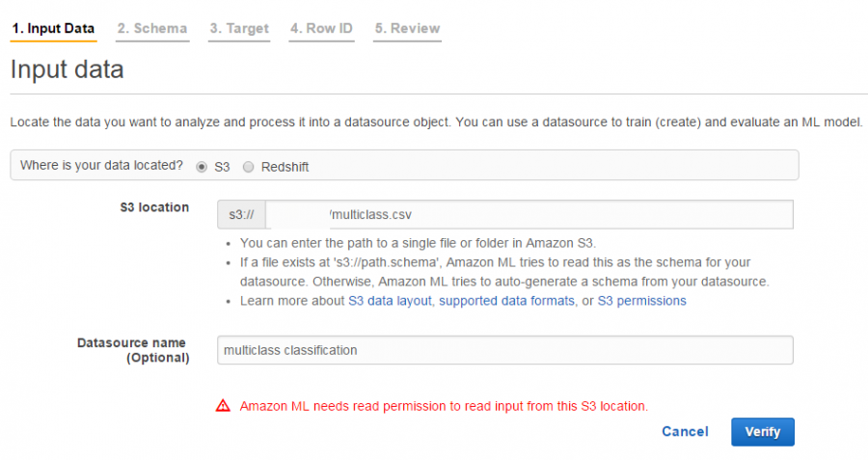Click the 'S3 location' field label
The width and height of the screenshot is (868, 460).
pyautogui.click(x=154, y=207)
